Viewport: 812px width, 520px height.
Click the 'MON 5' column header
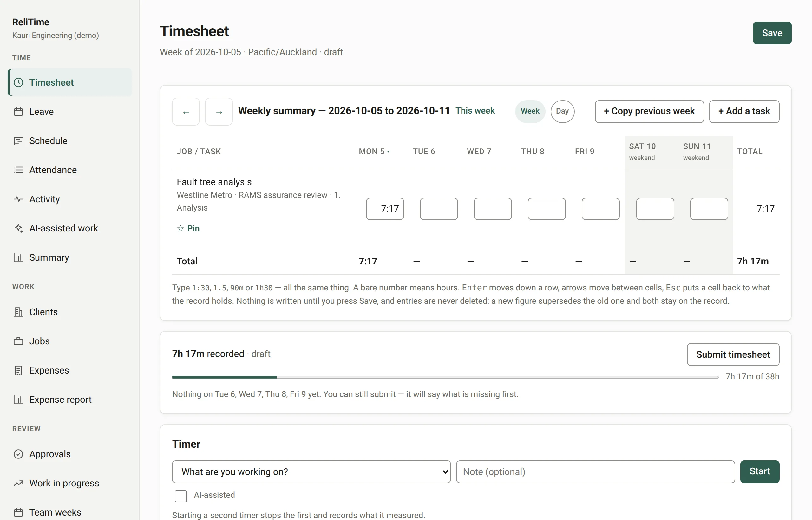point(374,152)
